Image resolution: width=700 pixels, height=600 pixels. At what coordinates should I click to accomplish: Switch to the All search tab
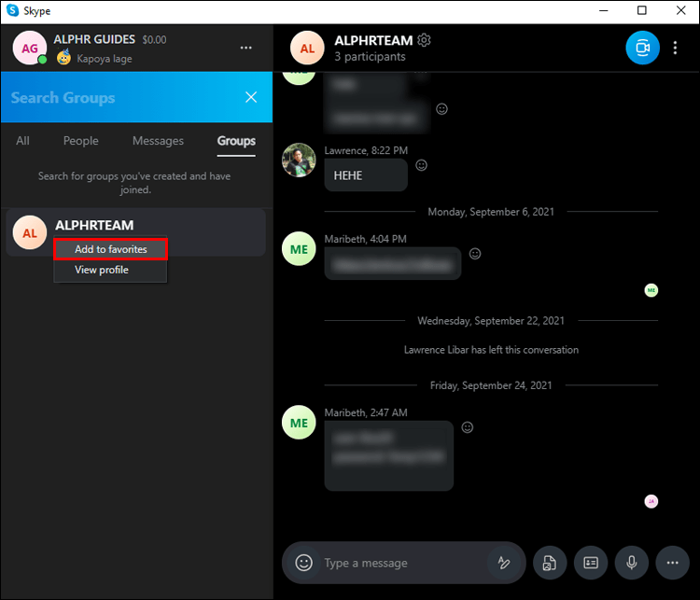[x=22, y=141]
